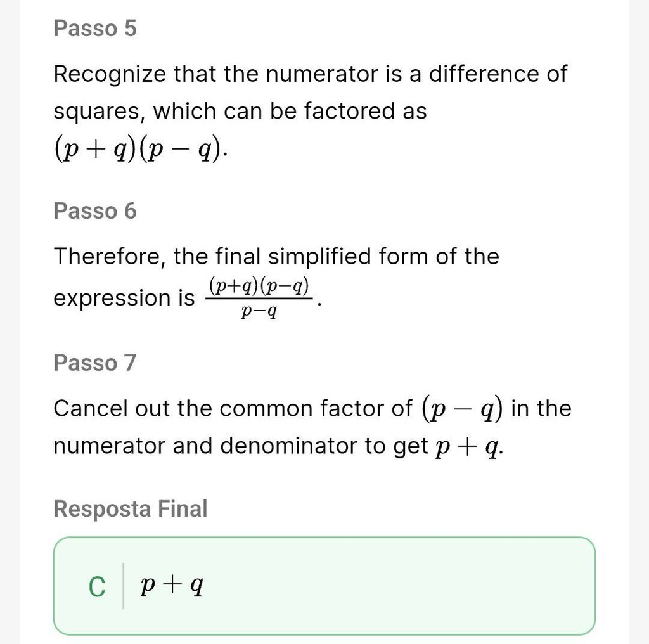649x644 pixels.
Task: Select the Resposta Final heading
Action: (131, 508)
